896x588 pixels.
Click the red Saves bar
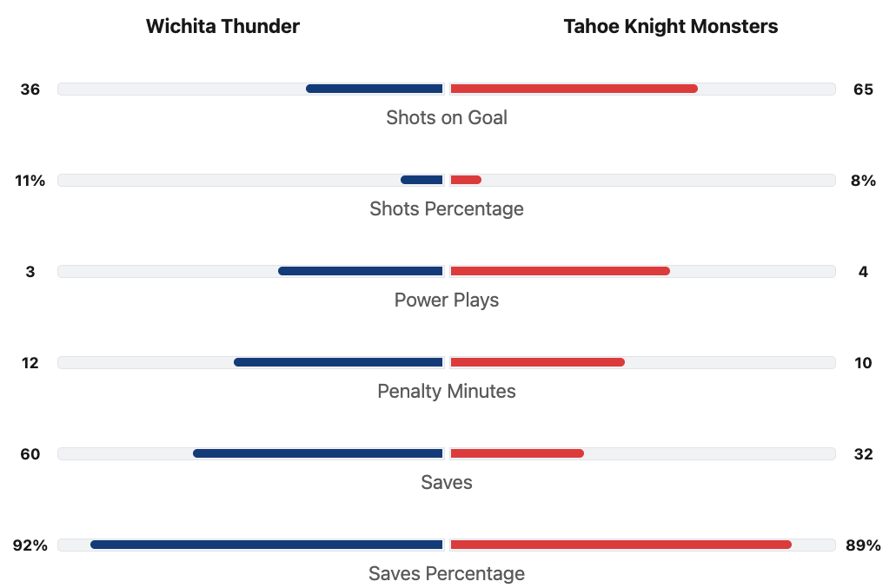pos(517,453)
